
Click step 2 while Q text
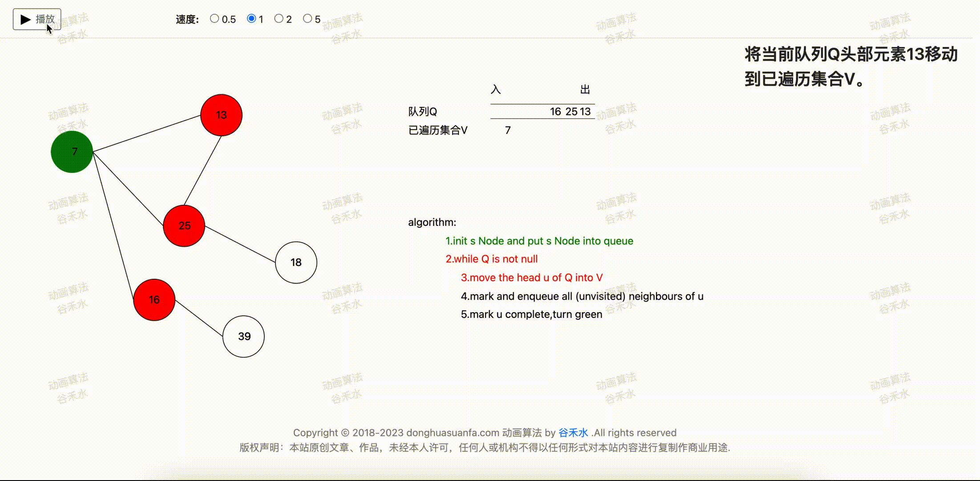pyautogui.click(x=491, y=259)
